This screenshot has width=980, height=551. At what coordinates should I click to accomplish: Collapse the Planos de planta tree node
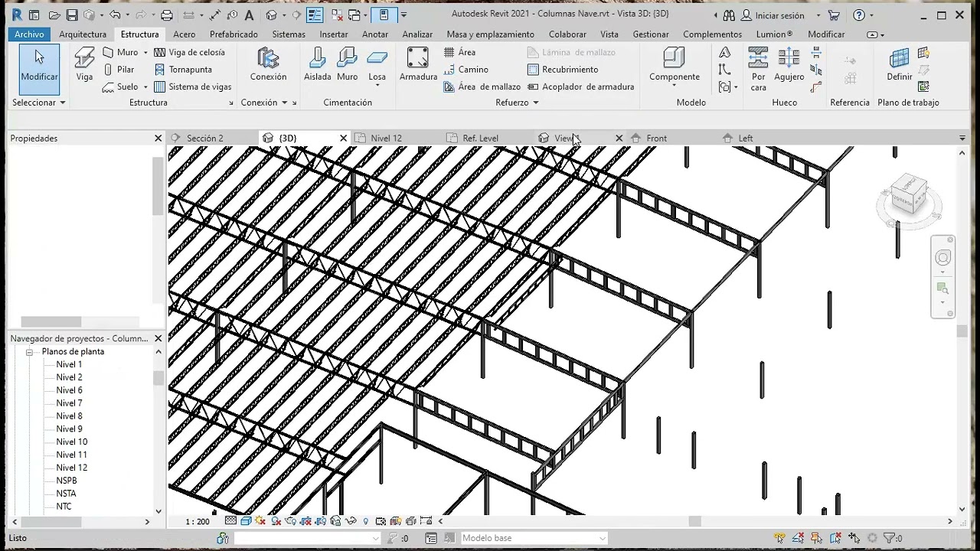(x=29, y=352)
